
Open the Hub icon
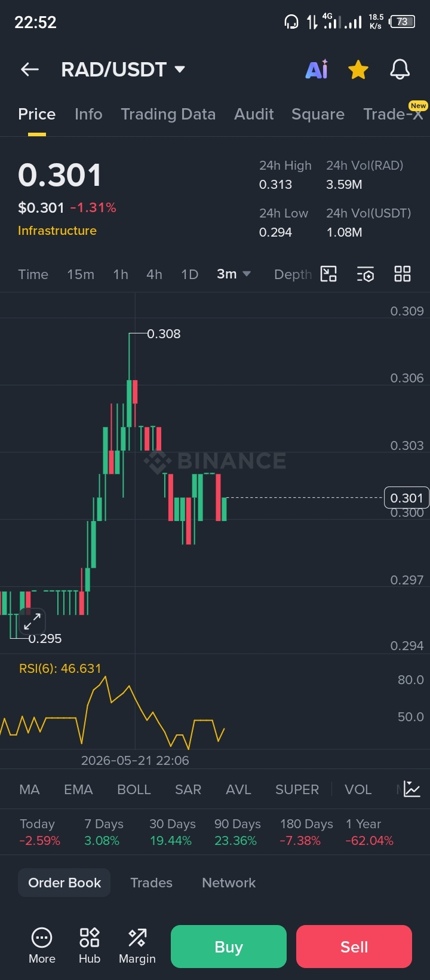pyautogui.click(x=90, y=946)
